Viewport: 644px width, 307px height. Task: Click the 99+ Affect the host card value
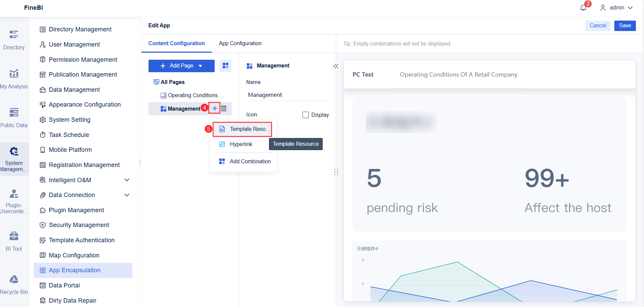(x=547, y=178)
